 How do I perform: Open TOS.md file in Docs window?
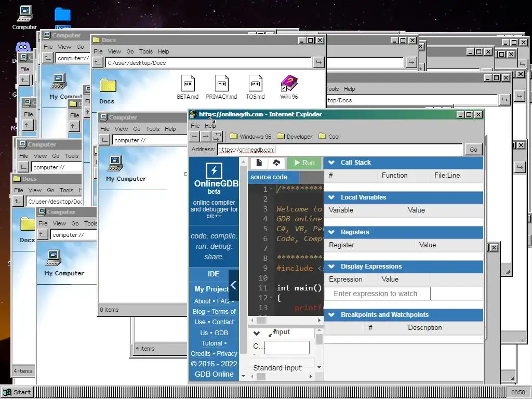coord(256,87)
